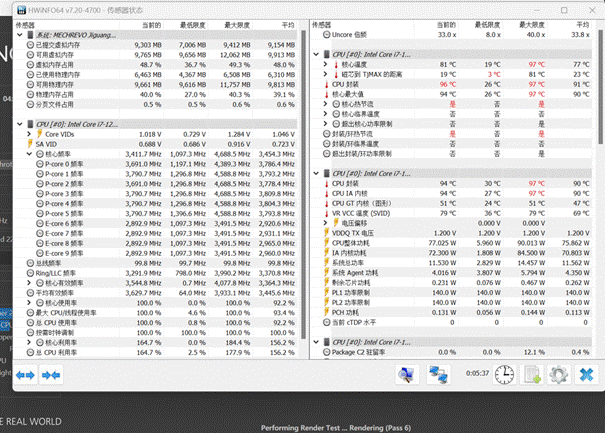Screen dimensions: 605x433
Task: Open the remote monitoring computer icon
Action: [x=405, y=374]
